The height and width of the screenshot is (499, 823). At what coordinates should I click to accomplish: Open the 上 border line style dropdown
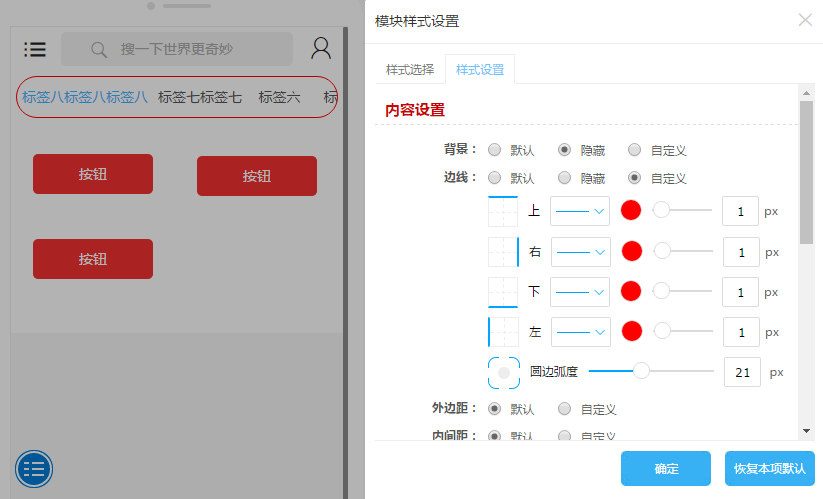click(x=580, y=211)
